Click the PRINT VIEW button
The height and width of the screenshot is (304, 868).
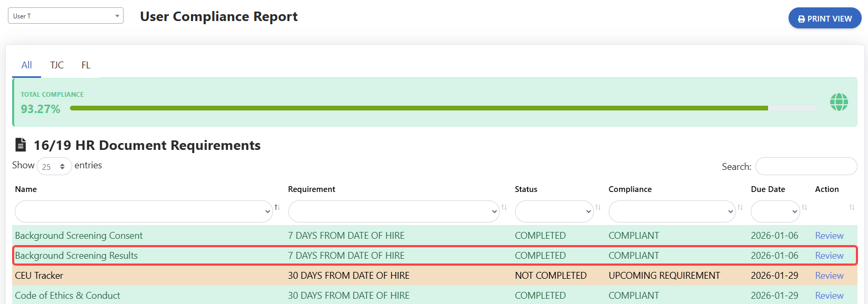pyautogui.click(x=824, y=18)
